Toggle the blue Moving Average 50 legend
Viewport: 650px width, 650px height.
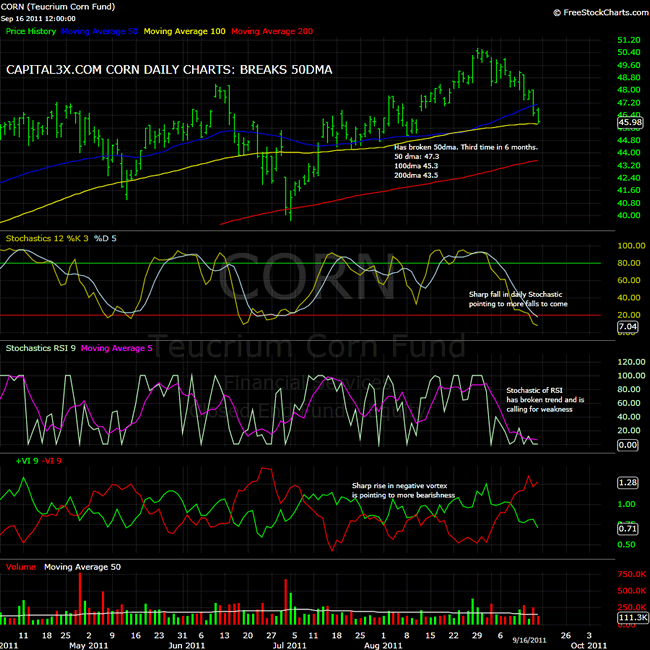point(100,31)
